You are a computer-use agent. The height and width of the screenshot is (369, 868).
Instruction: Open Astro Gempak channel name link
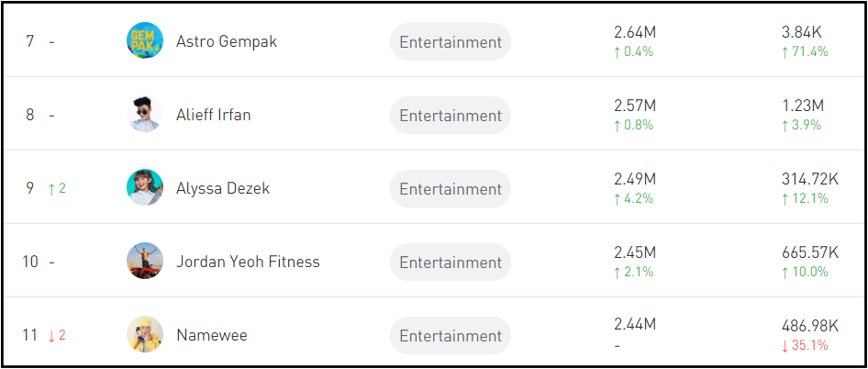tap(227, 41)
